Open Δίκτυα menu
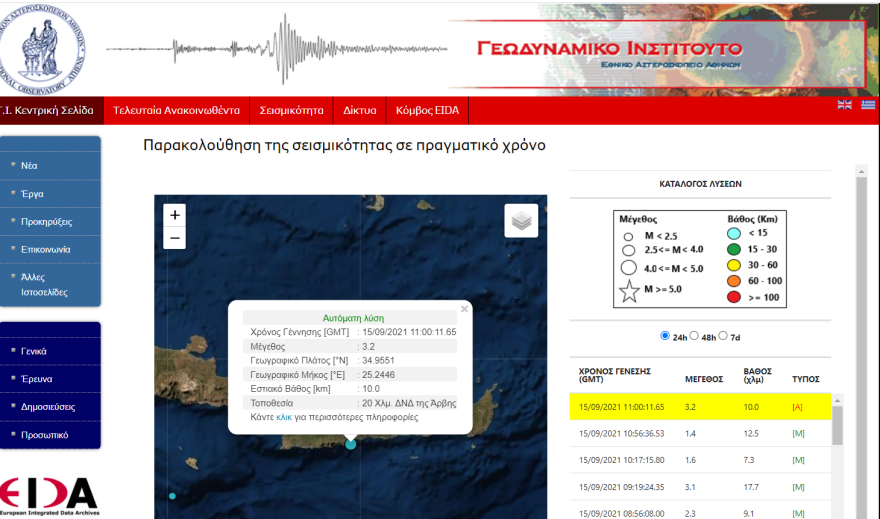This screenshot has width=880, height=519. pos(360,111)
